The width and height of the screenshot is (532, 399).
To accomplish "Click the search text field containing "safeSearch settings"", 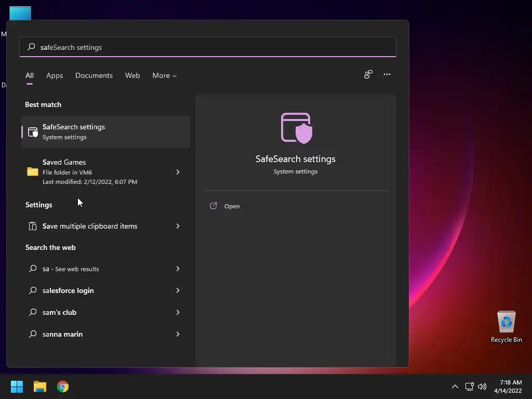I will pos(208,47).
